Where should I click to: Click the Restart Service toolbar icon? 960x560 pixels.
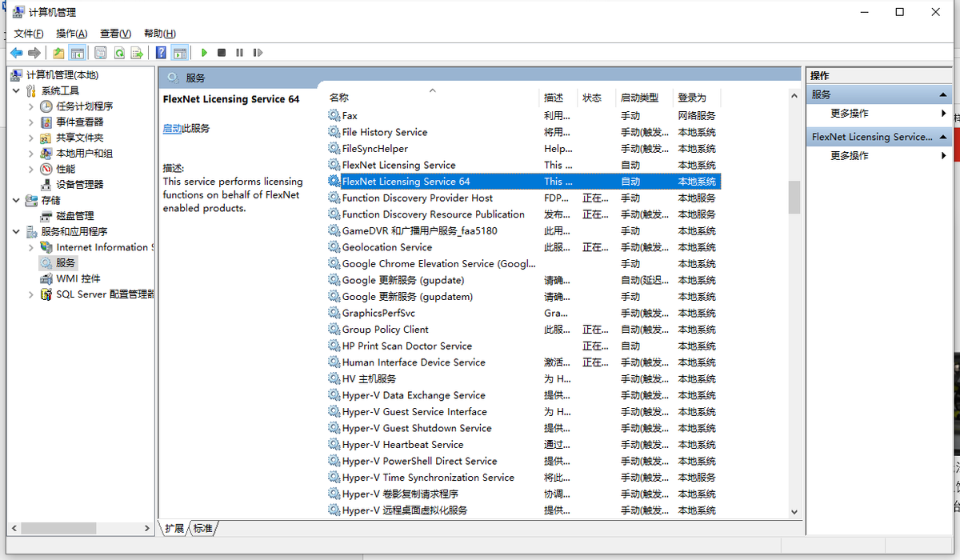coord(258,53)
